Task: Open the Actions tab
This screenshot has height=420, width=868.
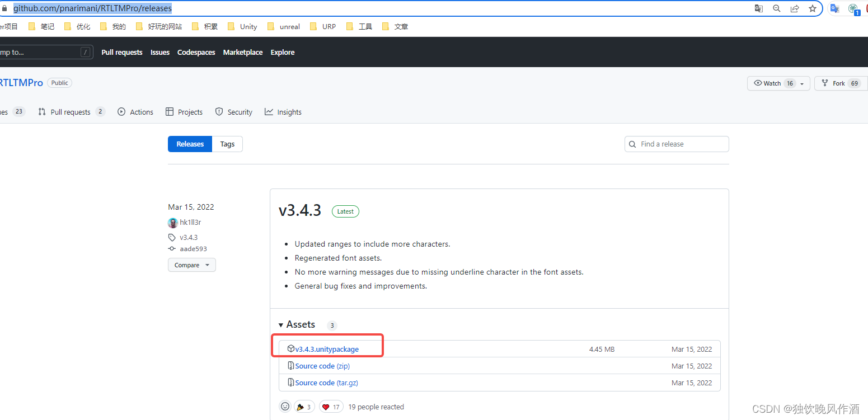Action: [x=135, y=112]
